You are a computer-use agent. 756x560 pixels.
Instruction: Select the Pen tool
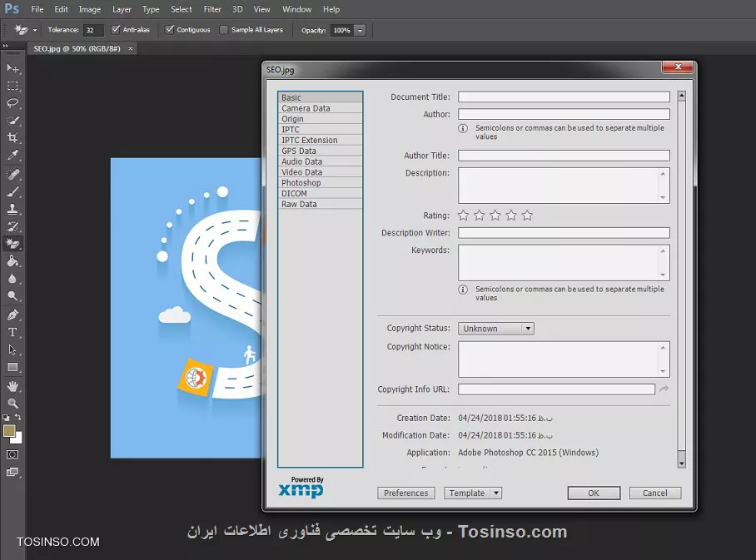(12, 315)
